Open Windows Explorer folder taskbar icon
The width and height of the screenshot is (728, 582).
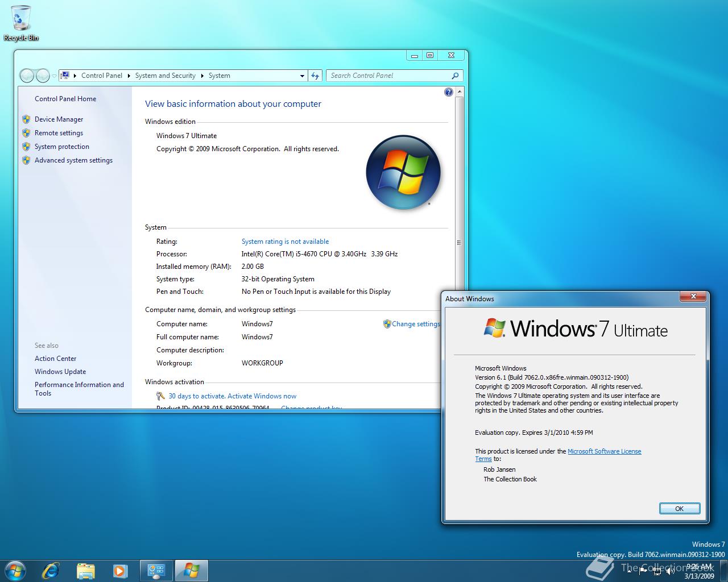(85, 571)
